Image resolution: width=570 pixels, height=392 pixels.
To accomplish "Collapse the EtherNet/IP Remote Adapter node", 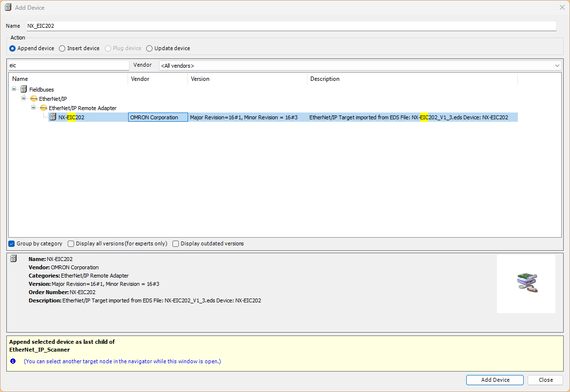I will coord(34,108).
